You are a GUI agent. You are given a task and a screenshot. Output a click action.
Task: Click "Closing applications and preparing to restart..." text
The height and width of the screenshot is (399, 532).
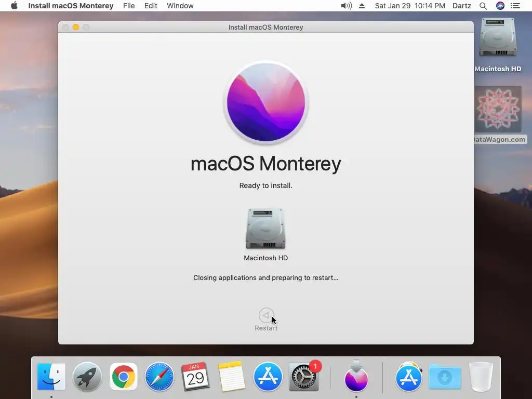pos(265,277)
